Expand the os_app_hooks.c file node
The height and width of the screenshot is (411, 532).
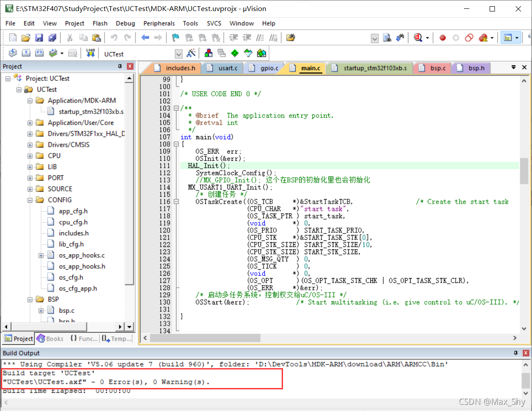41,255
